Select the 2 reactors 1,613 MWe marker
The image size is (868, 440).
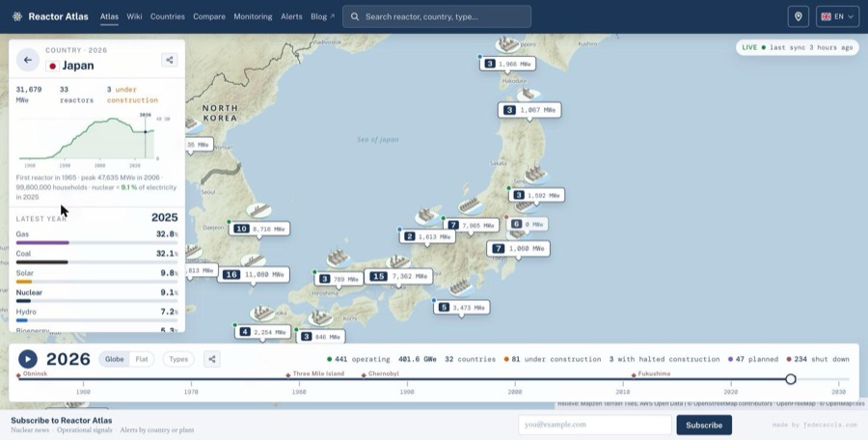427,236
